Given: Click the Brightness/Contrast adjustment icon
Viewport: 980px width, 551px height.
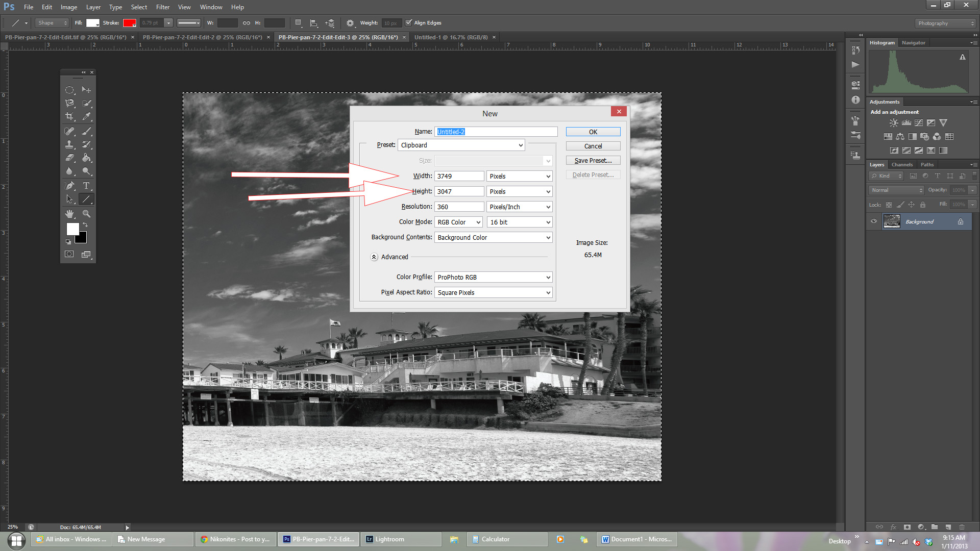Looking at the screenshot, I should pos(893,123).
